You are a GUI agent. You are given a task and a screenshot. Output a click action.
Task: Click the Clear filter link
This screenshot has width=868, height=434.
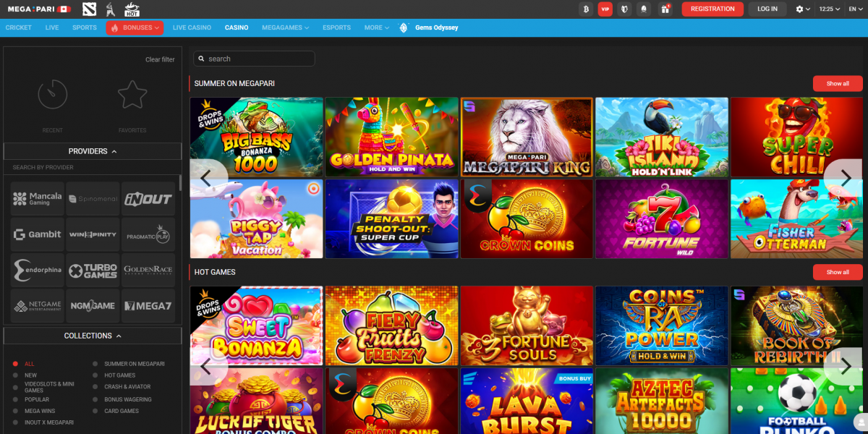pos(160,59)
